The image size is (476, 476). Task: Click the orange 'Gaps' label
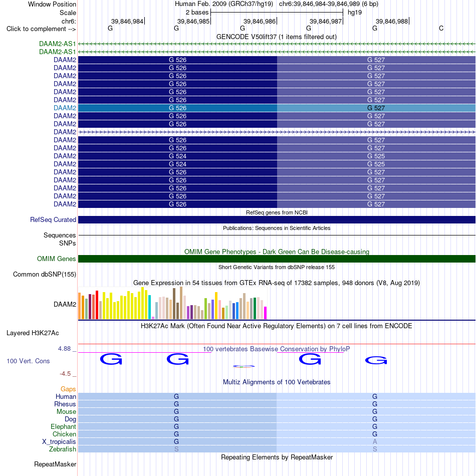[x=68, y=389]
